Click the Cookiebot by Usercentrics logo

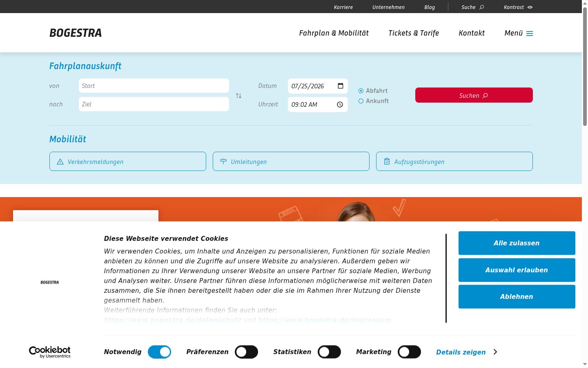click(49, 352)
